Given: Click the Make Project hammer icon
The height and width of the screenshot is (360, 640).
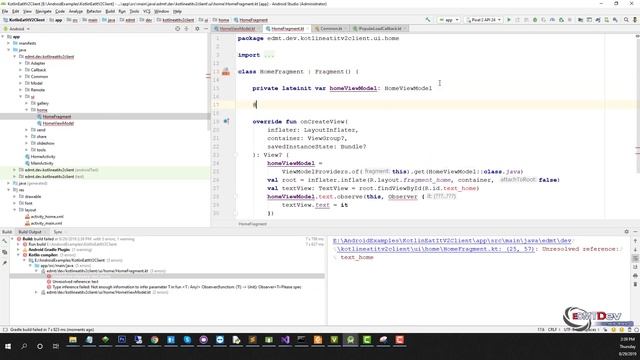Looking at the screenshot, I should pyautogui.click(x=427, y=20).
